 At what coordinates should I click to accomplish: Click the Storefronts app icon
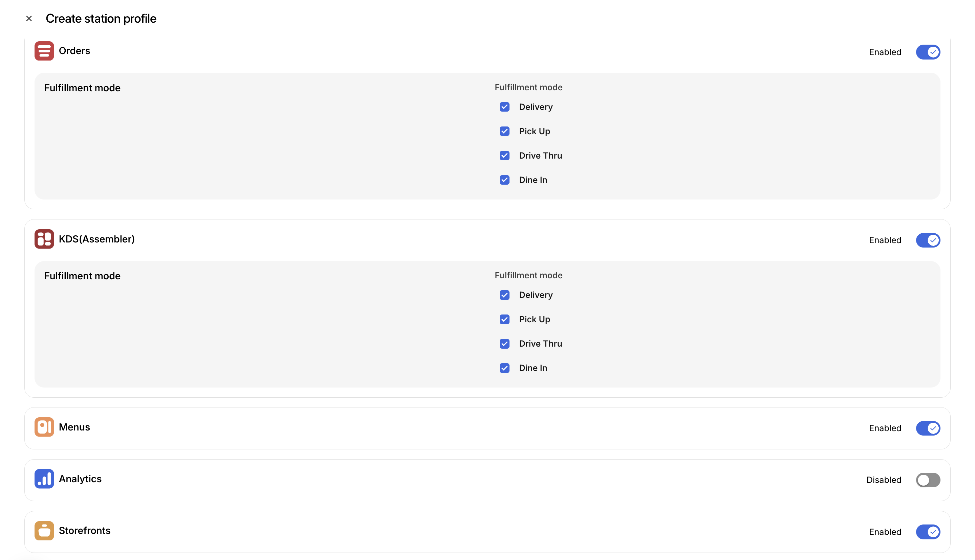click(44, 531)
